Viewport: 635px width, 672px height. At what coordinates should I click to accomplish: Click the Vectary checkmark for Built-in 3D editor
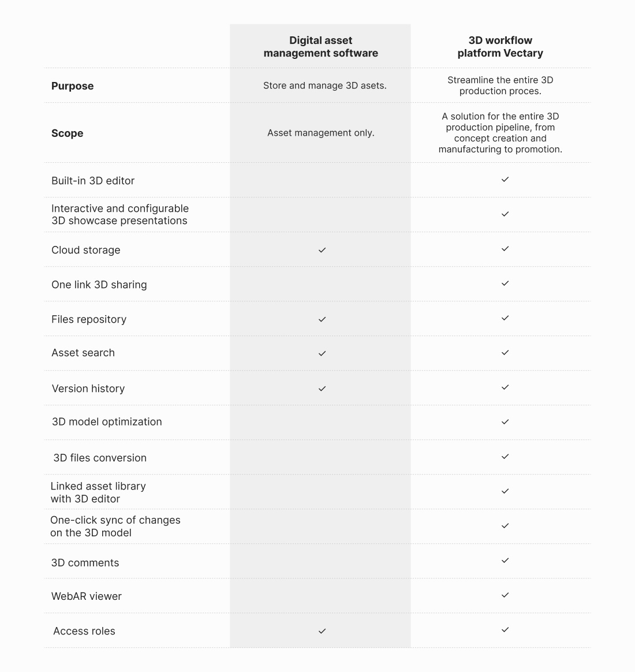pos(505,180)
